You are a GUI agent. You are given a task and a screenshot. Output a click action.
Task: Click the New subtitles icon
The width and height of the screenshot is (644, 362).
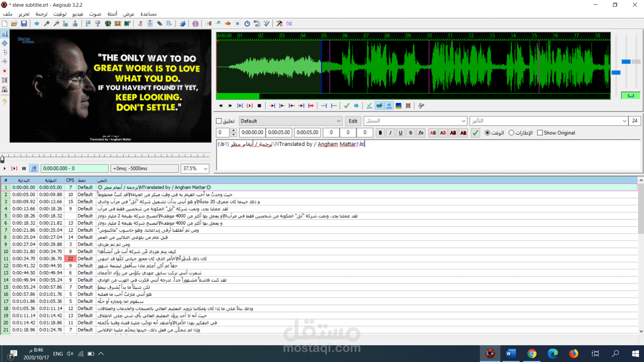5,23
